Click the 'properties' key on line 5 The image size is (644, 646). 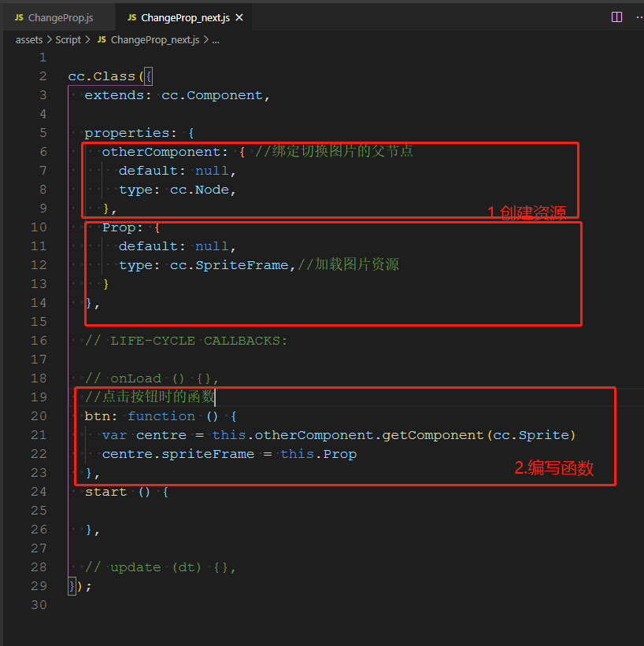127,133
